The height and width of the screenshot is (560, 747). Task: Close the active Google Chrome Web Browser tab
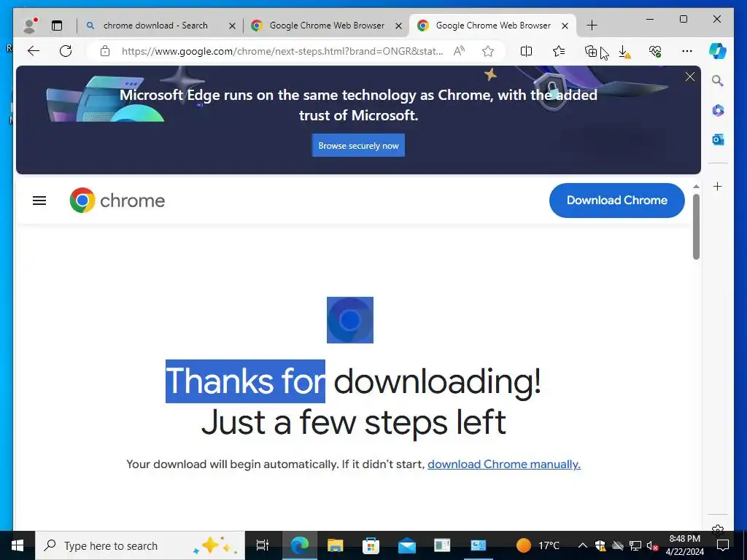[565, 26]
